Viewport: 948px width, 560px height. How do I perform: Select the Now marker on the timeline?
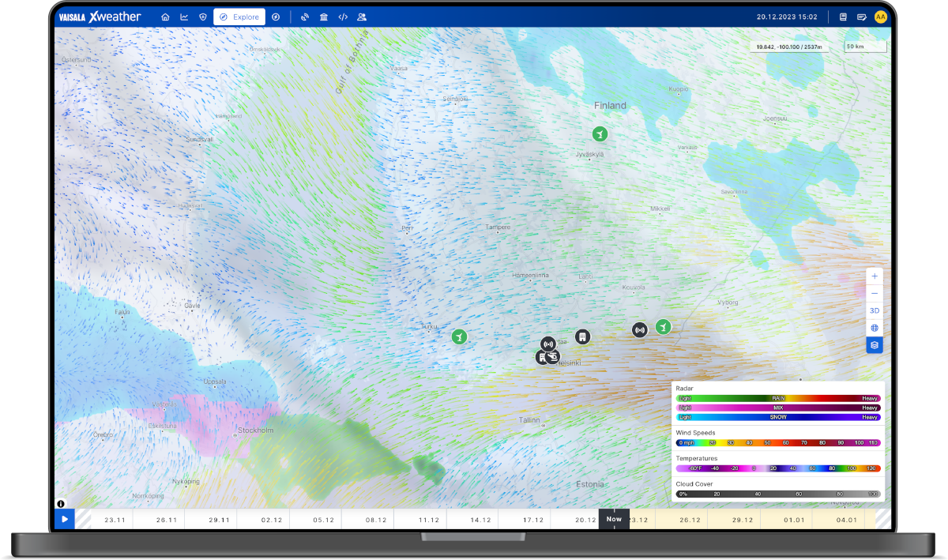[614, 519]
